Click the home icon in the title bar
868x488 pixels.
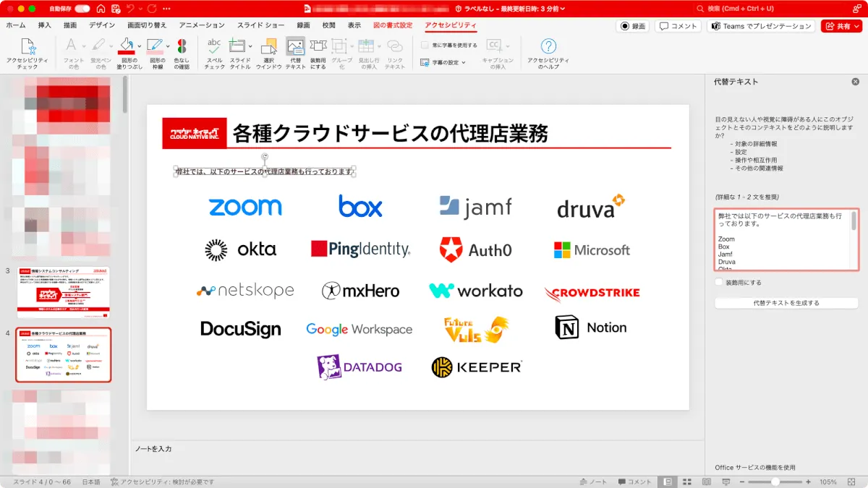click(x=99, y=9)
